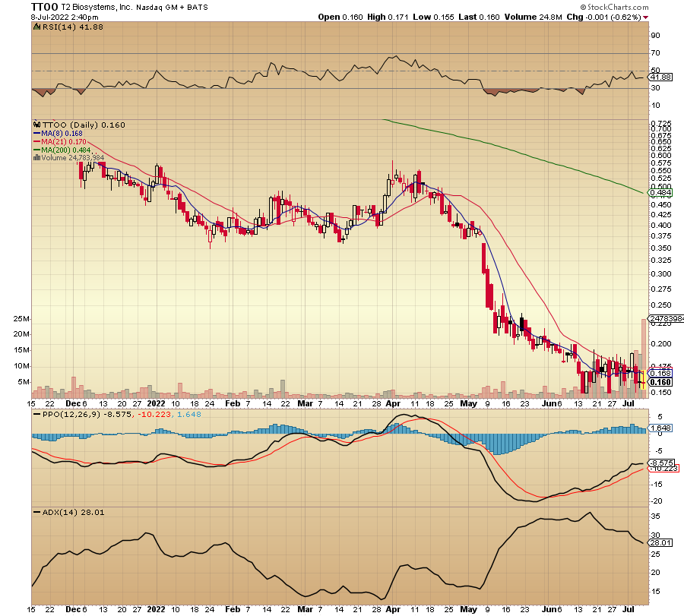Click the 24783984 volume value tag
Viewport: 684px width, 616px height.
(x=666, y=319)
